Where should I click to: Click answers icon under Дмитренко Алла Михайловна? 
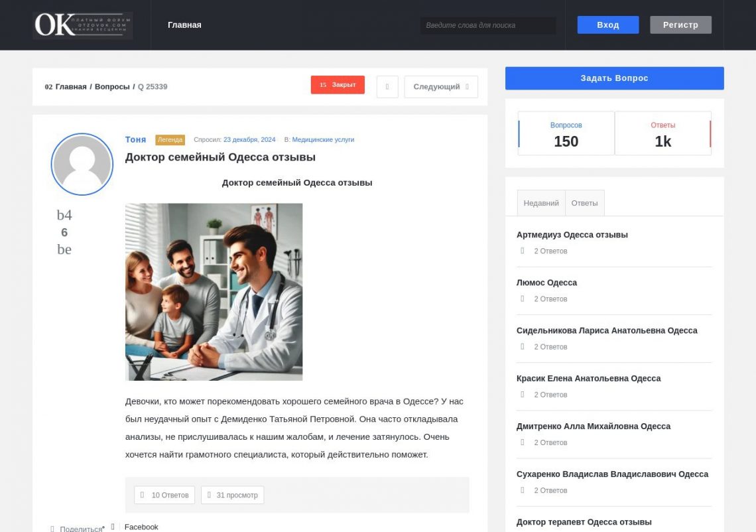522,442
